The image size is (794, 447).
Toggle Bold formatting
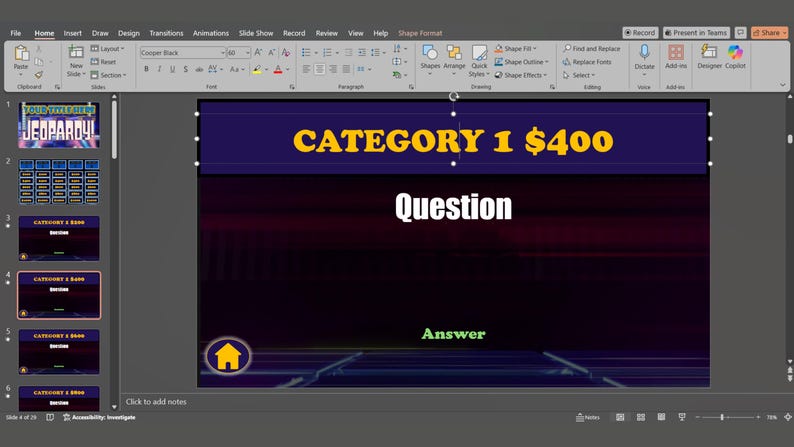[146, 69]
